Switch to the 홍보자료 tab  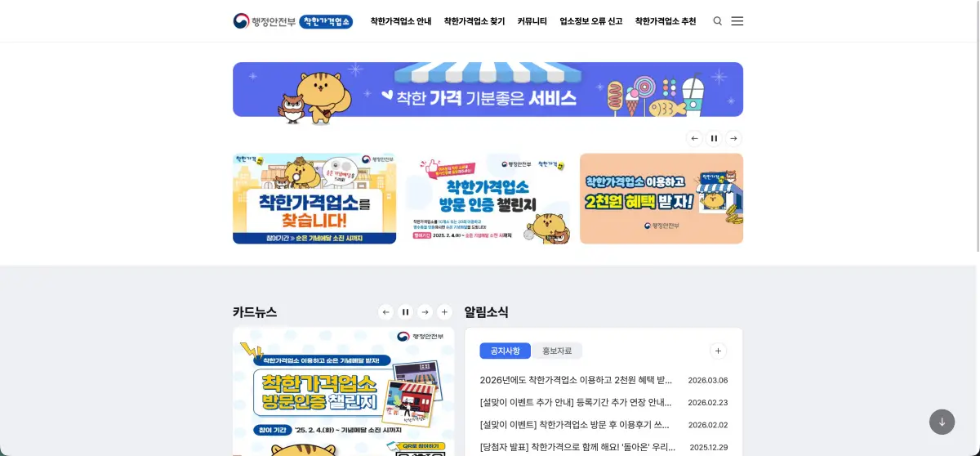pyautogui.click(x=557, y=351)
